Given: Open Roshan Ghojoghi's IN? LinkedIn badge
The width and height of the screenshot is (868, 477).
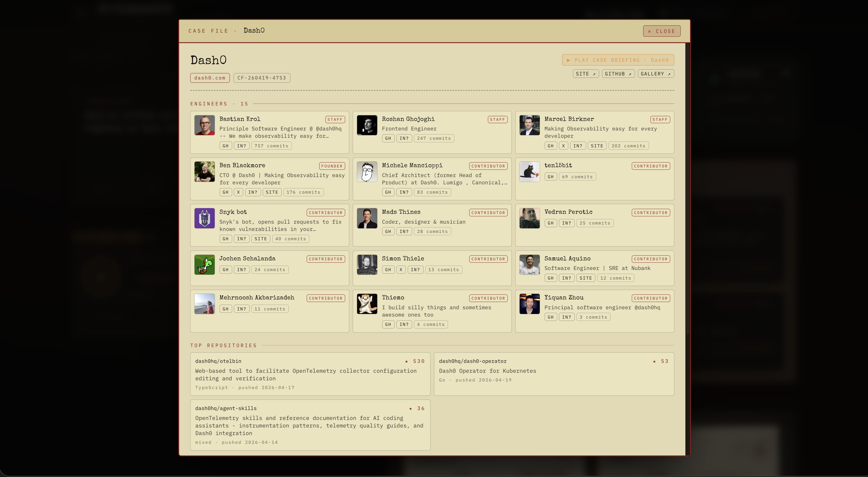Looking at the screenshot, I should pos(404,138).
